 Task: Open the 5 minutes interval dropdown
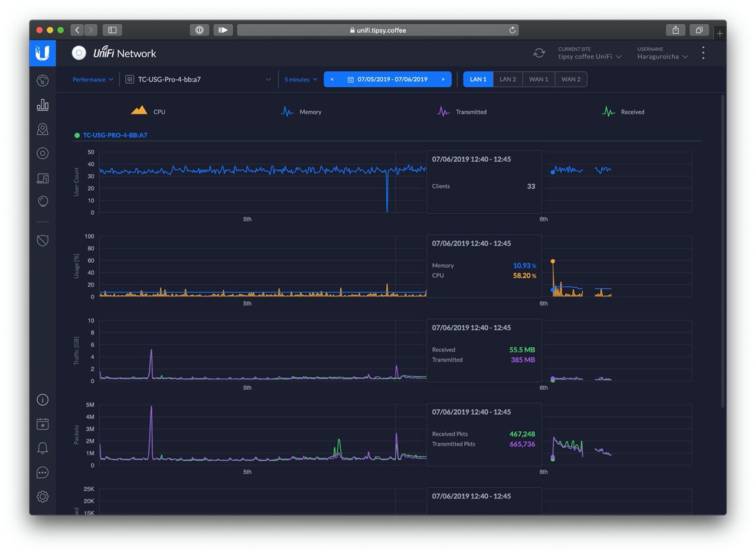coord(301,80)
